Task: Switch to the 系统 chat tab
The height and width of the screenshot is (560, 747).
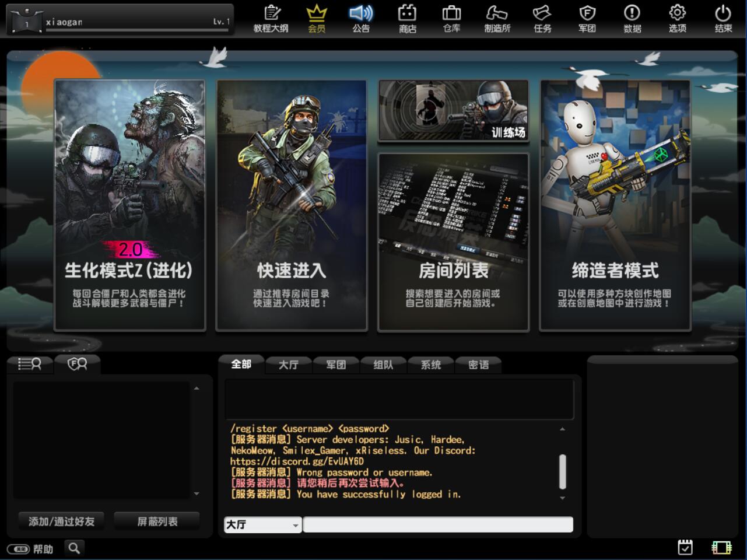Action: (x=431, y=365)
